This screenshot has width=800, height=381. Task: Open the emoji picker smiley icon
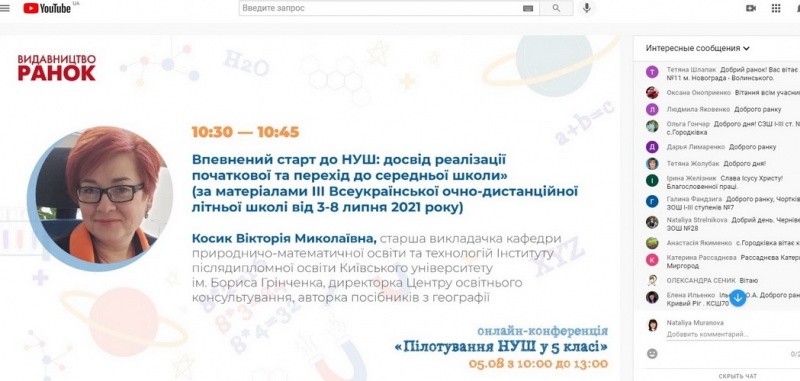point(652,353)
